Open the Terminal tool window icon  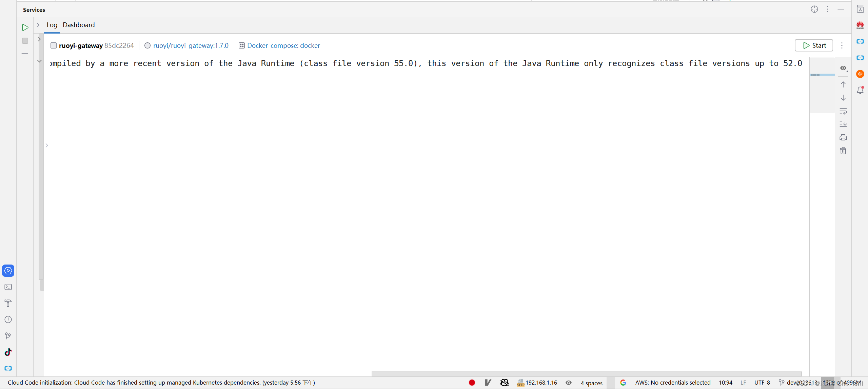coord(8,287)
